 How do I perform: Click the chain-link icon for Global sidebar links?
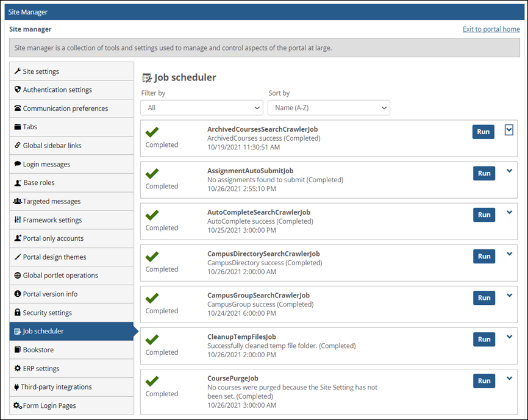coord(18,145)
